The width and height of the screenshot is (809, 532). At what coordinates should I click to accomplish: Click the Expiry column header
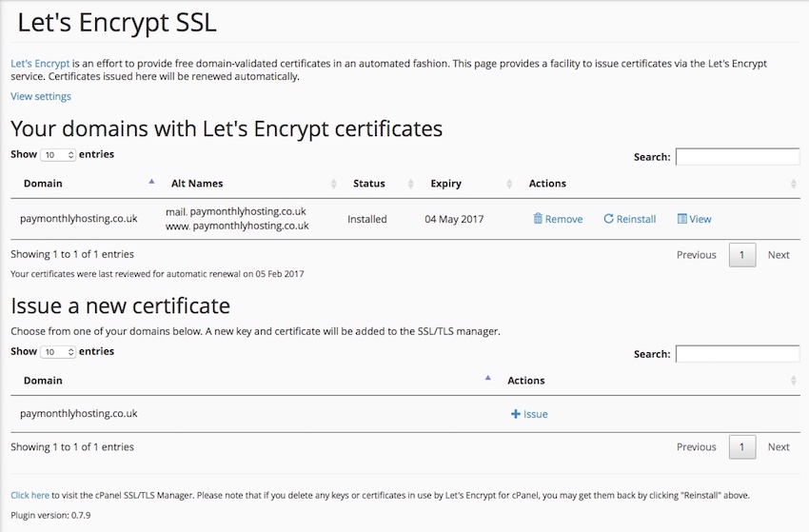pos(445,183)
